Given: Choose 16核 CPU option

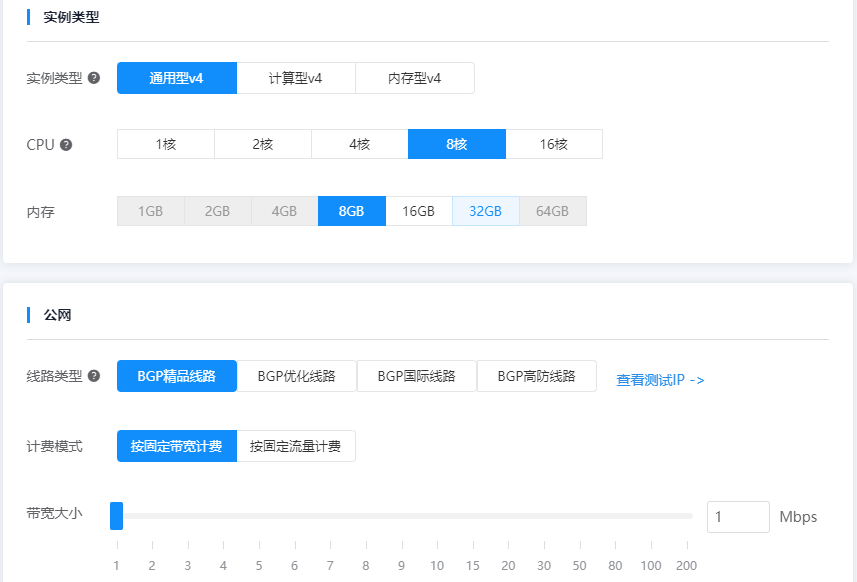Looking at the screenshot, I should click(554, 144).
